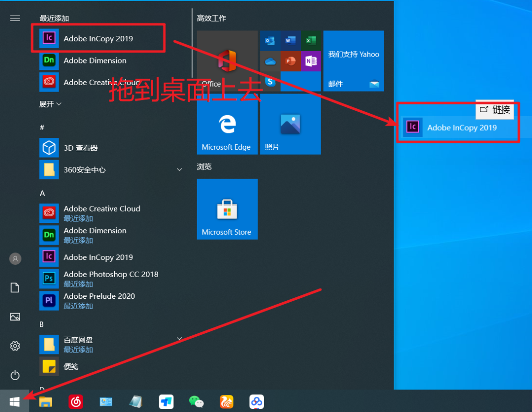Open the Control Panel icon in taskbar
Viewport: 532px width, 412px height.
(x=106, y=402)
